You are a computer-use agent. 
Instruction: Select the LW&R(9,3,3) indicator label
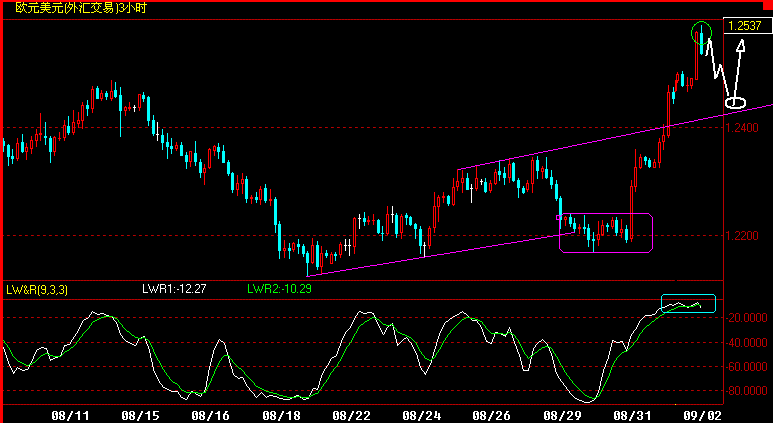tap(37, 289)
